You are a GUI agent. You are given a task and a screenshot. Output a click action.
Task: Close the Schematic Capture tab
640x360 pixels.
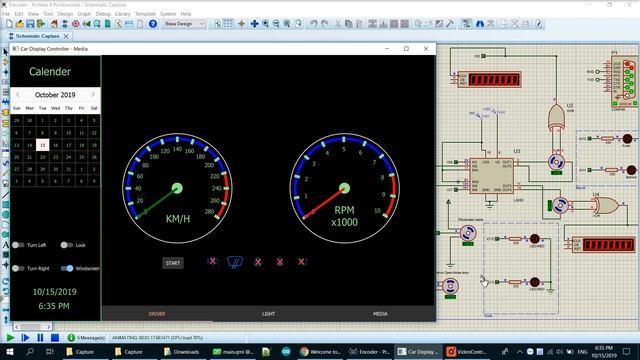coord(66,36)
